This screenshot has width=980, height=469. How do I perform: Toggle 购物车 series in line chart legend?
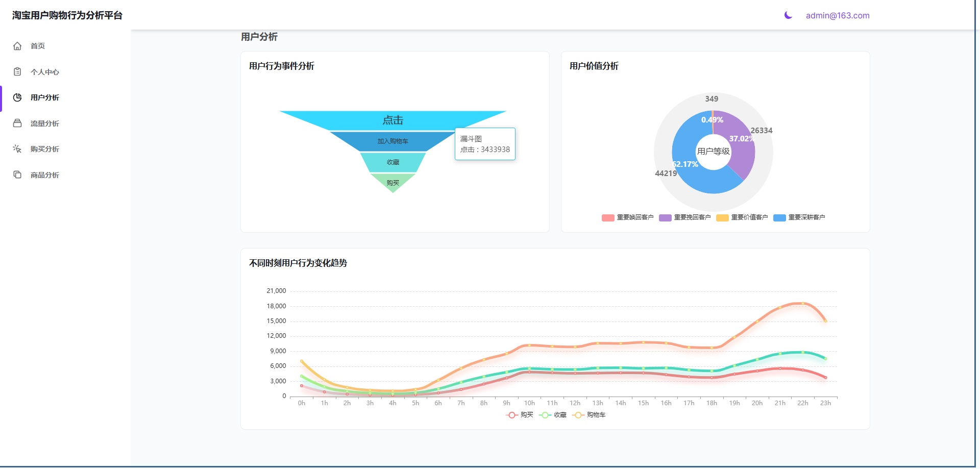tap(589, 415)
